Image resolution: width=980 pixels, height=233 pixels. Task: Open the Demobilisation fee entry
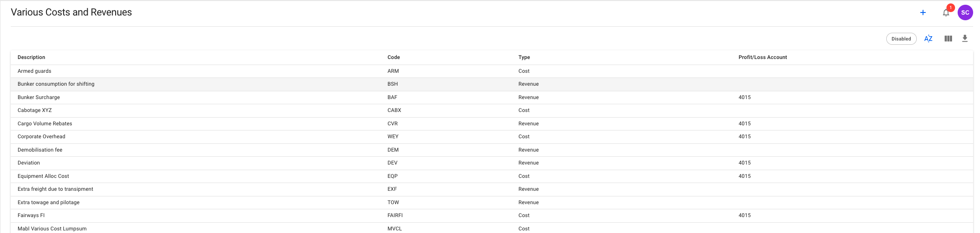40,150
